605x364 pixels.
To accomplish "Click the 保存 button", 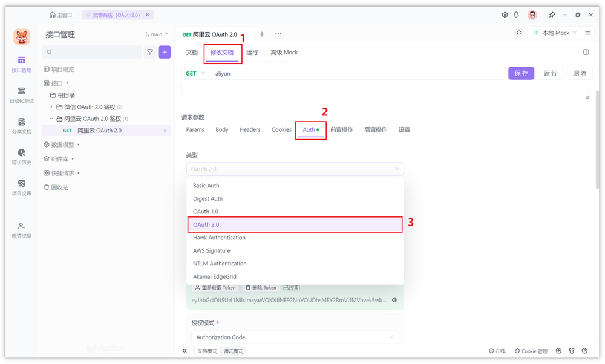I will coord(521,73).
